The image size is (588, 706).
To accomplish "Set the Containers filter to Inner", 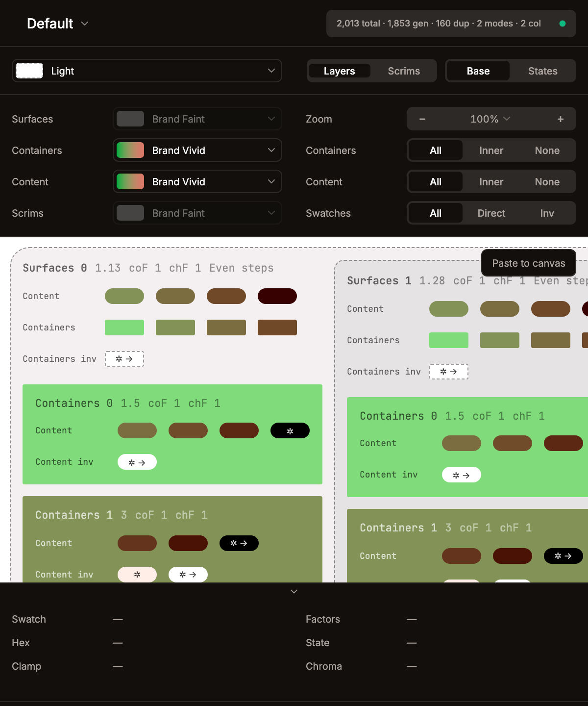I will 491,151.
